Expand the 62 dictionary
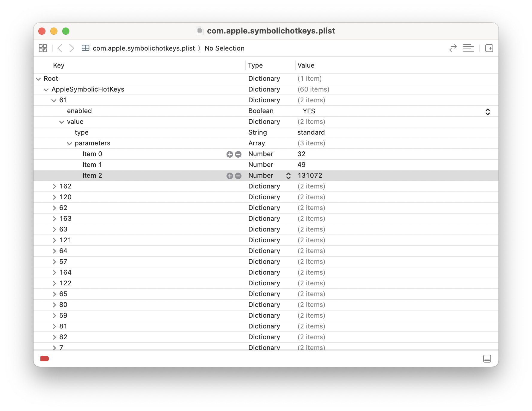Viewport: 532px width, 411px height. click(x=54, y=208)
